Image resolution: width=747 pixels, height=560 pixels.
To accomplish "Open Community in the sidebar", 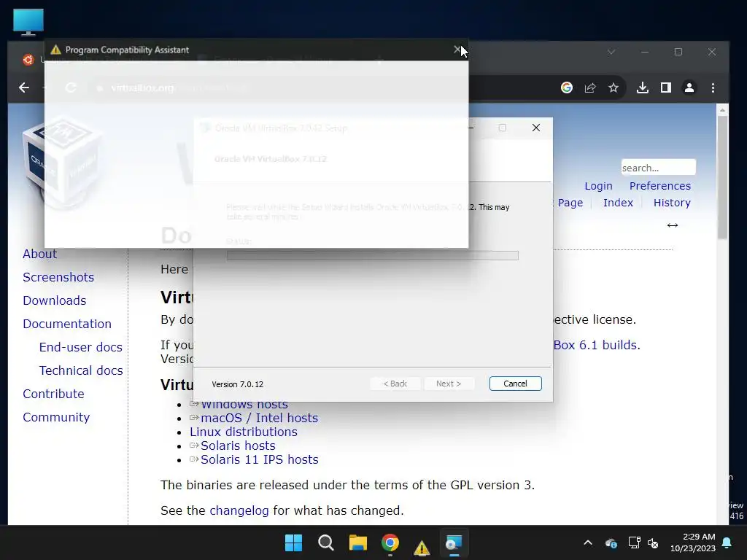I will 56,417.
